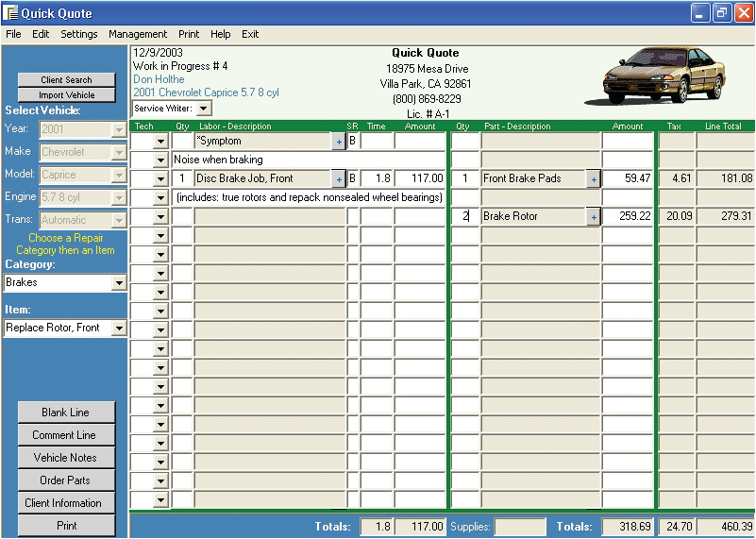Screen dimensions: 756x539
Task: Open the Category dropdown showing Brakes
Action: [119, 283]
